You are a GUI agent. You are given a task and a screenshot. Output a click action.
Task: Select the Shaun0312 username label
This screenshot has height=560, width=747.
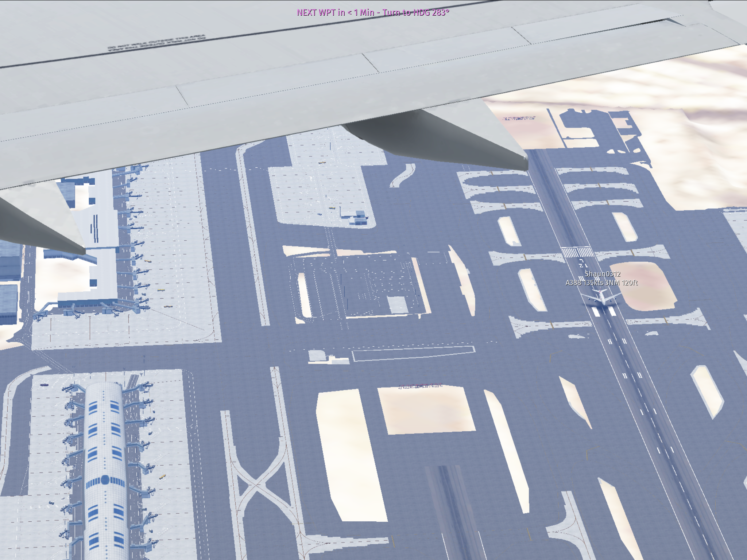pos(602,274)
